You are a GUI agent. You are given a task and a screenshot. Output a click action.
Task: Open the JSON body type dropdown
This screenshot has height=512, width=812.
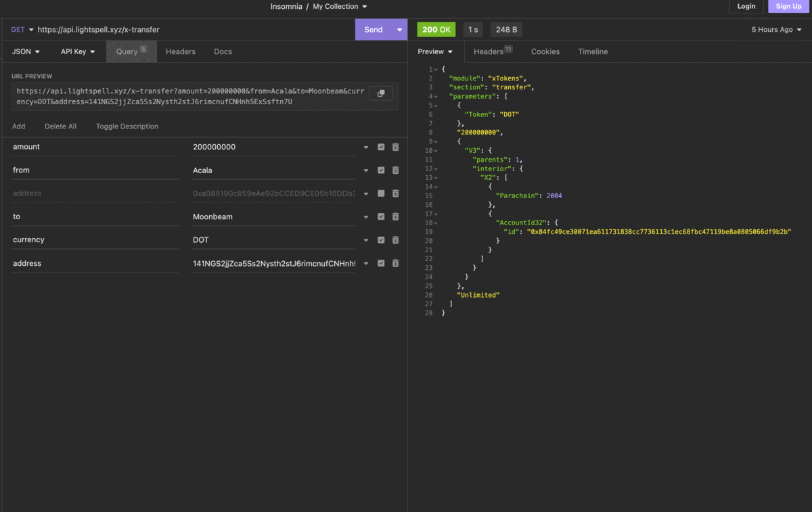coord(26,51)
